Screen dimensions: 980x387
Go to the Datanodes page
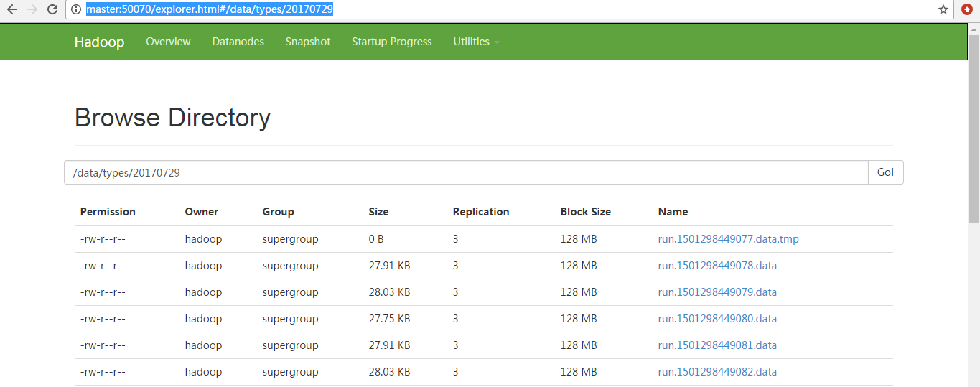(238, 42)
